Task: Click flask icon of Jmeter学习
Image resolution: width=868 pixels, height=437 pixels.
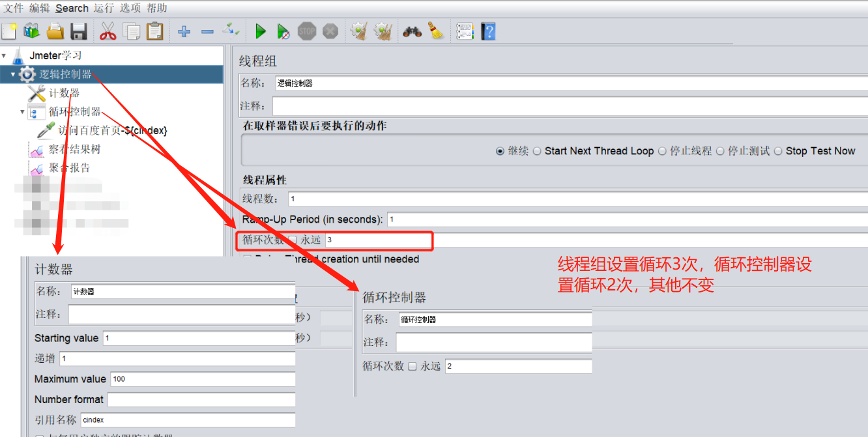Action: click(x=19, y=56)
